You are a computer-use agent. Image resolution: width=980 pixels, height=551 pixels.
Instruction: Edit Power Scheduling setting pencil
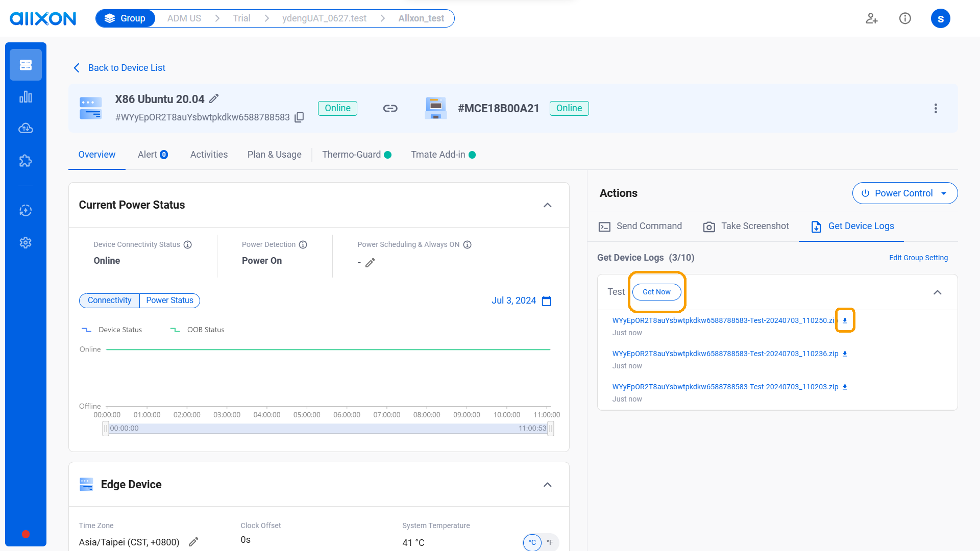371,263
